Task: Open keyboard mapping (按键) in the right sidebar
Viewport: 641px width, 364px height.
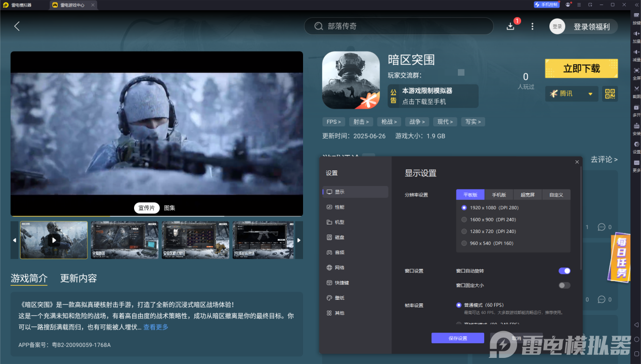Action: coord(636,16)
